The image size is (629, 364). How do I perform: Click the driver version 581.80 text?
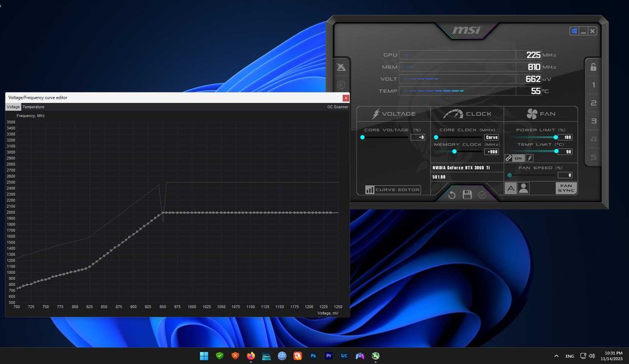(x=439, y=177)
